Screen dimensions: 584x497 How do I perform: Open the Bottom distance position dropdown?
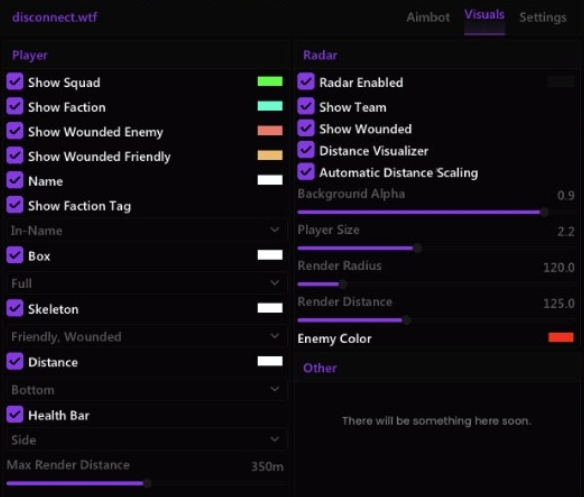click(146, 390)
